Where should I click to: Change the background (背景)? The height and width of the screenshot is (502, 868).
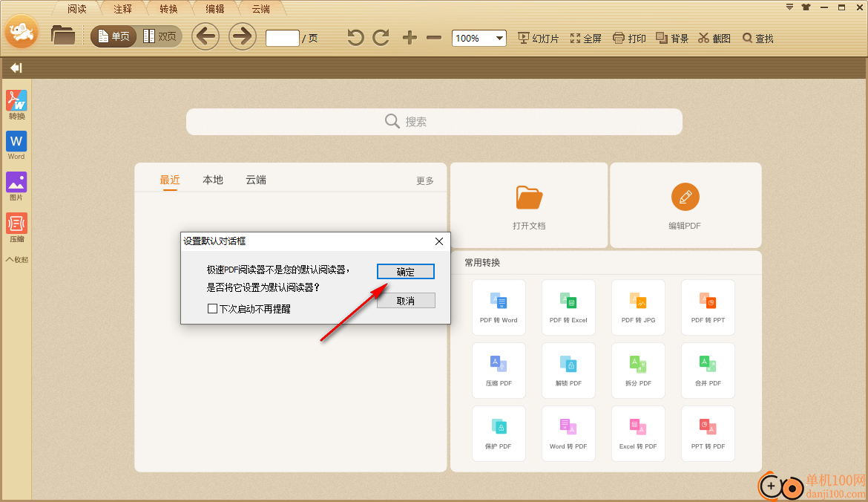coord(672,38)
